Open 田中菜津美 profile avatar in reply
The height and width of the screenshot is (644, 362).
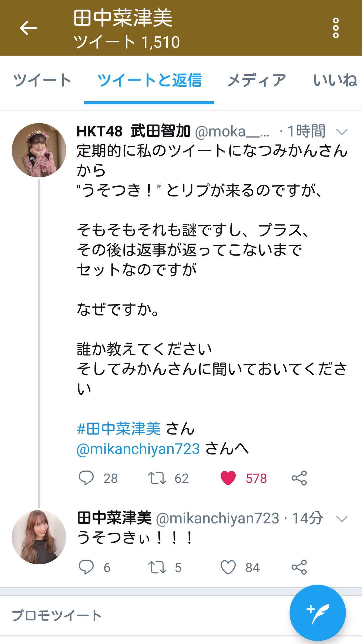point(39,537)
